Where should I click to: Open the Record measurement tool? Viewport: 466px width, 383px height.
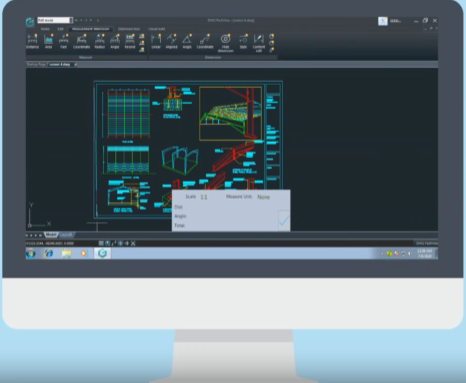click(130, 42)
